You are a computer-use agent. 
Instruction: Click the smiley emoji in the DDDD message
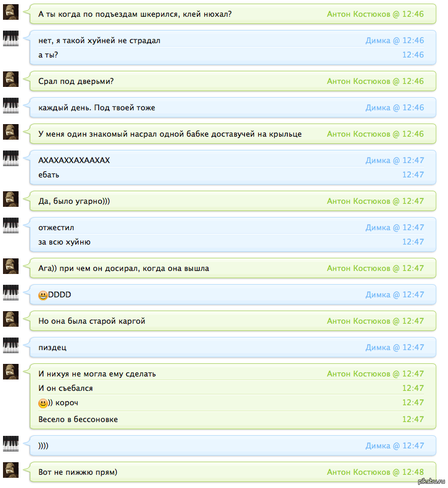click(x=43, y=295)
